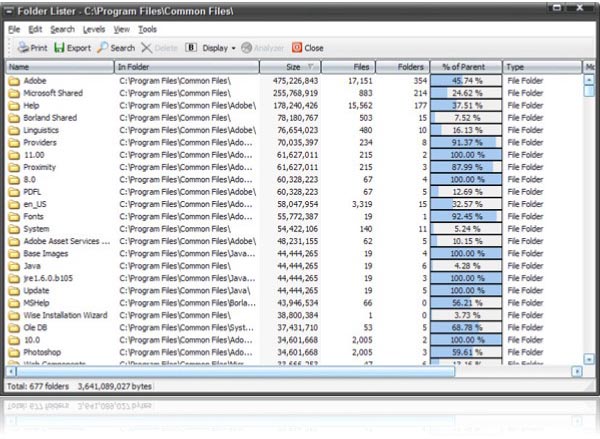Click the 91.37 % bar for Providers

[465, 143]
